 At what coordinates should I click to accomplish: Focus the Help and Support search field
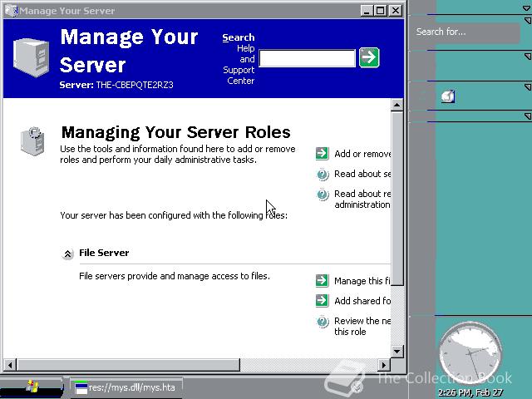[307, 58]
